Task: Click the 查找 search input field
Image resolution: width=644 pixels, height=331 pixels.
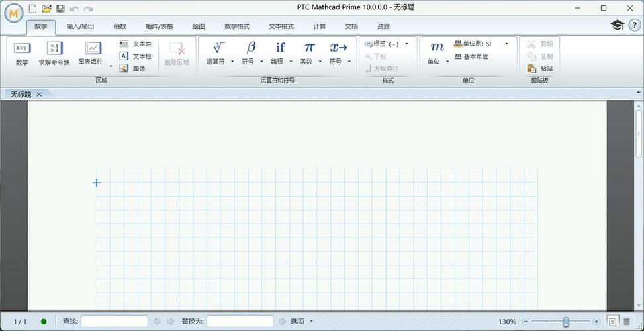Action: (114, 322)
